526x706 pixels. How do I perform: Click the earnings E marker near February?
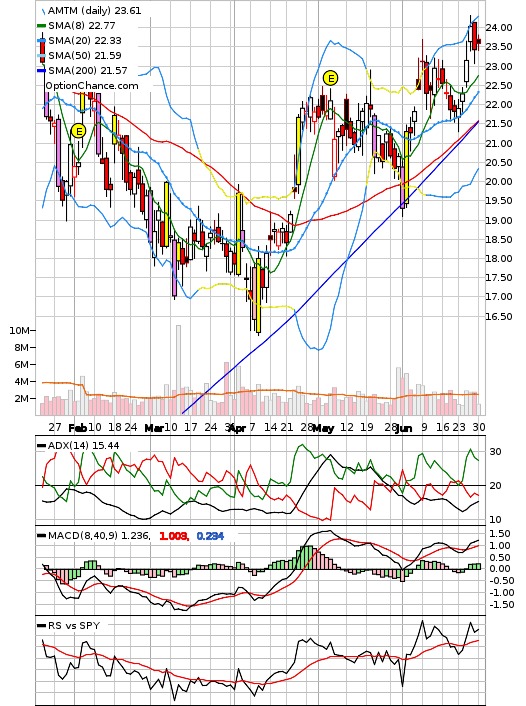(78, 131)
